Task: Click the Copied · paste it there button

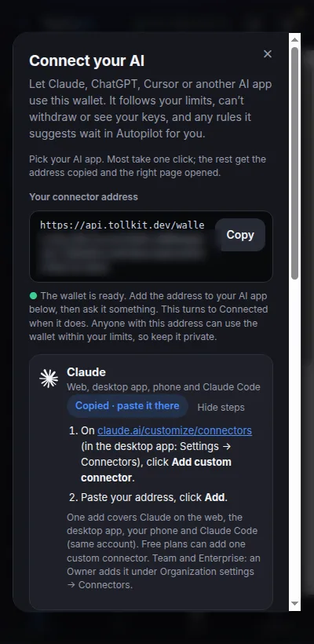Action: click(x=127, y=406)
